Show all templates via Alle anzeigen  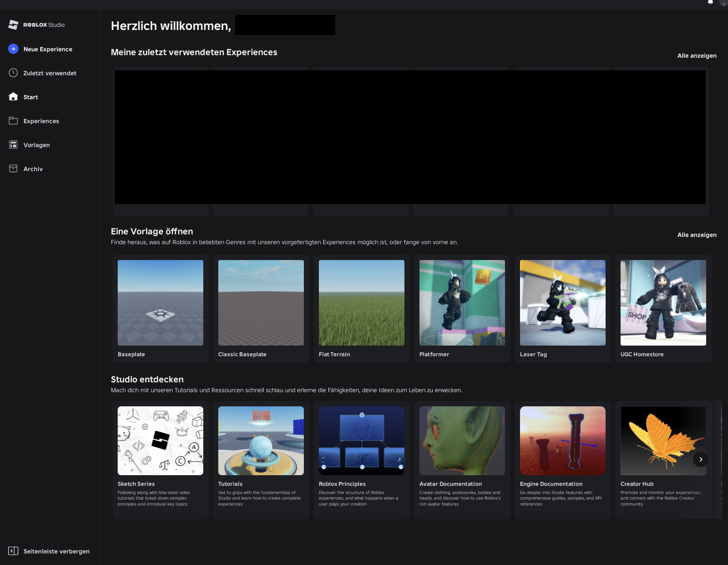(x=696, y=234)
